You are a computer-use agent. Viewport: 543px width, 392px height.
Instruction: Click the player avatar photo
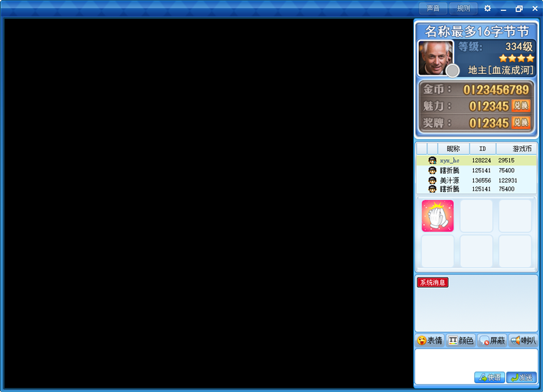pos(435,58)
